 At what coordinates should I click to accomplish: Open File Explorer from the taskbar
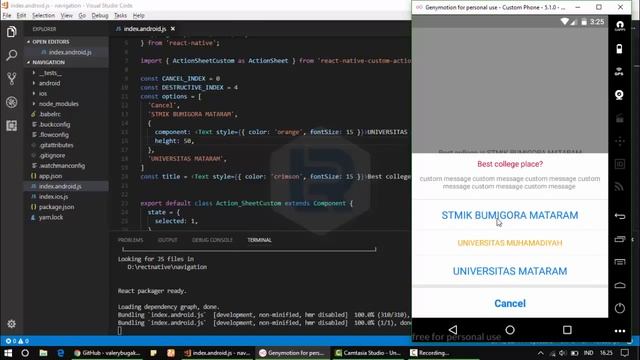(43, 353)
